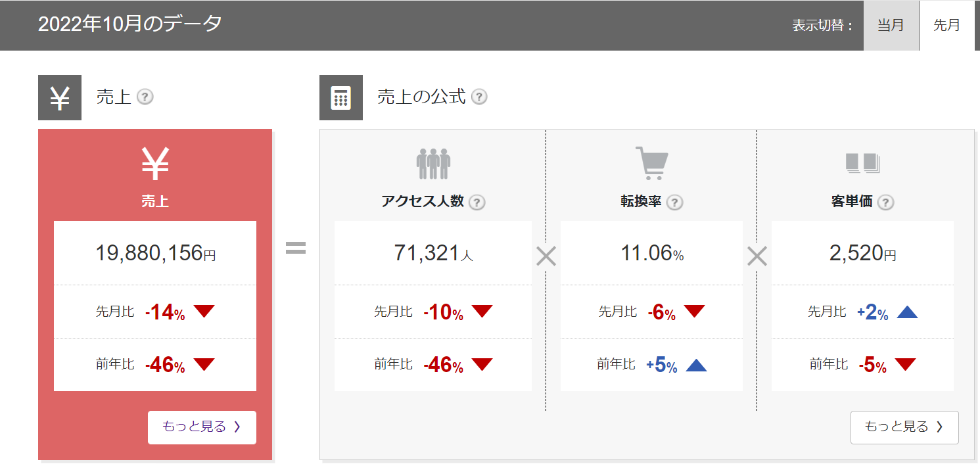980x470 pixels.
Task: Click もっと見る button in 売上の公式 panel
Action: pos(904,427)
